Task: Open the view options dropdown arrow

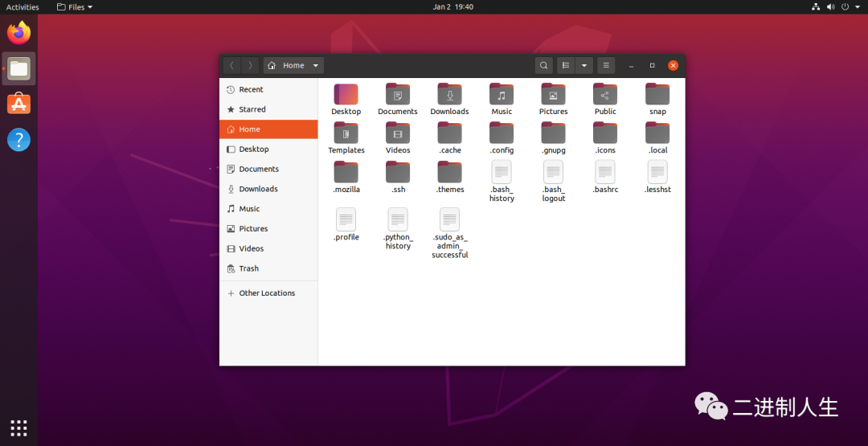Action: [584, 65]
